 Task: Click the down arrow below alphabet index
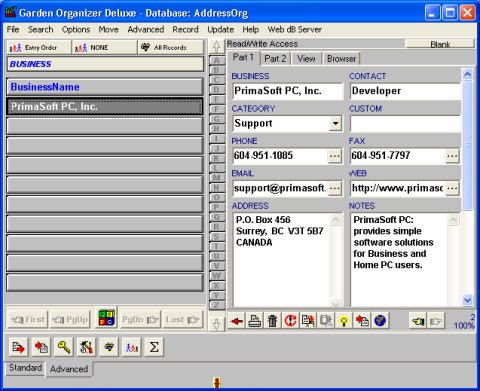coord(217,324)
